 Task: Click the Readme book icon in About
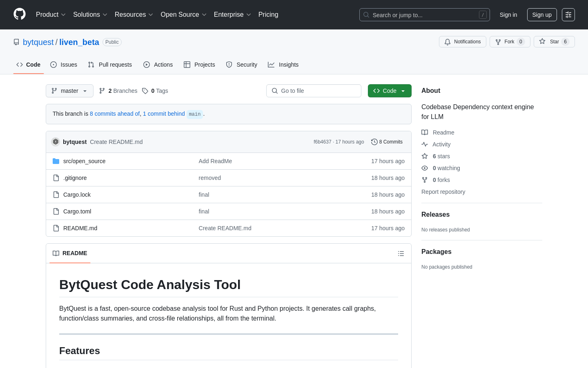click(x=425, y=132)
